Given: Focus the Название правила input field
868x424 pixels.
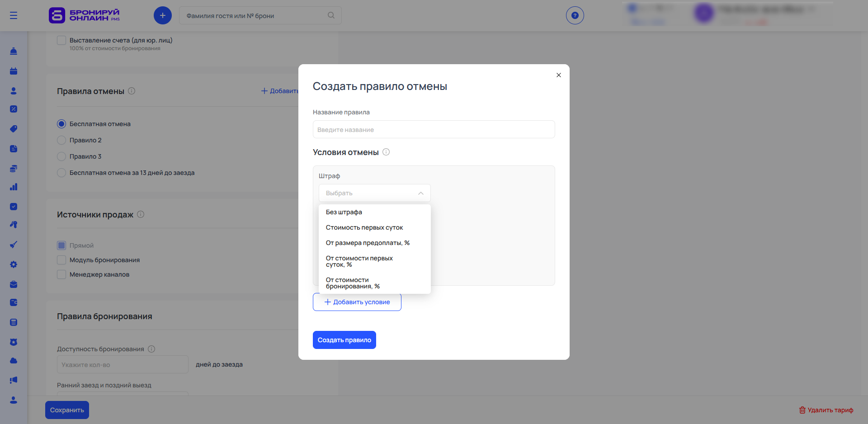Looking at the screenshot, I should tap(434, 129).
